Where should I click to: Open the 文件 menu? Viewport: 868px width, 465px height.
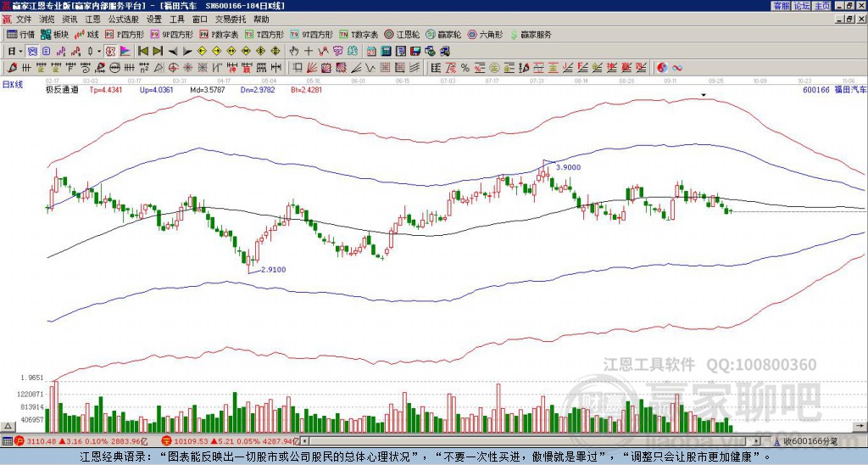[x=24, y=20]
